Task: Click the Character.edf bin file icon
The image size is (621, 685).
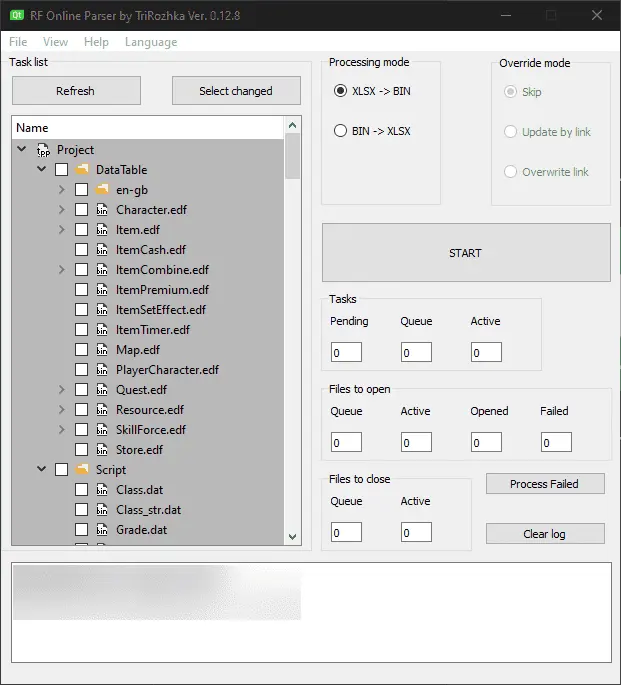Action: coord(102,210)
